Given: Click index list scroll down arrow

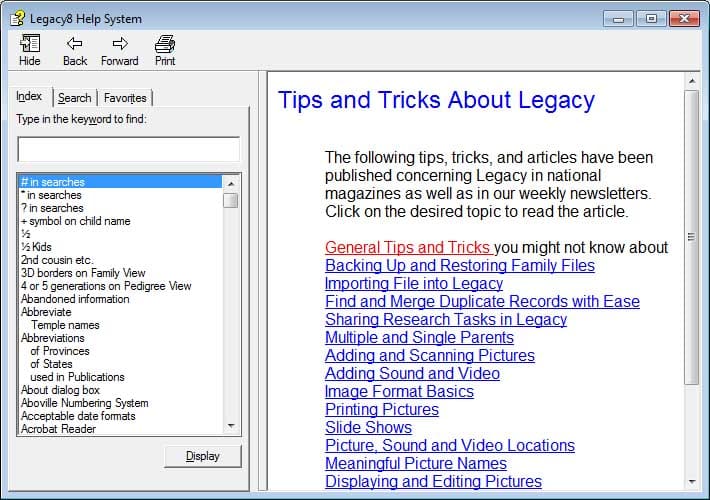Looking at the screenshot, I should [x=231, y=426].
